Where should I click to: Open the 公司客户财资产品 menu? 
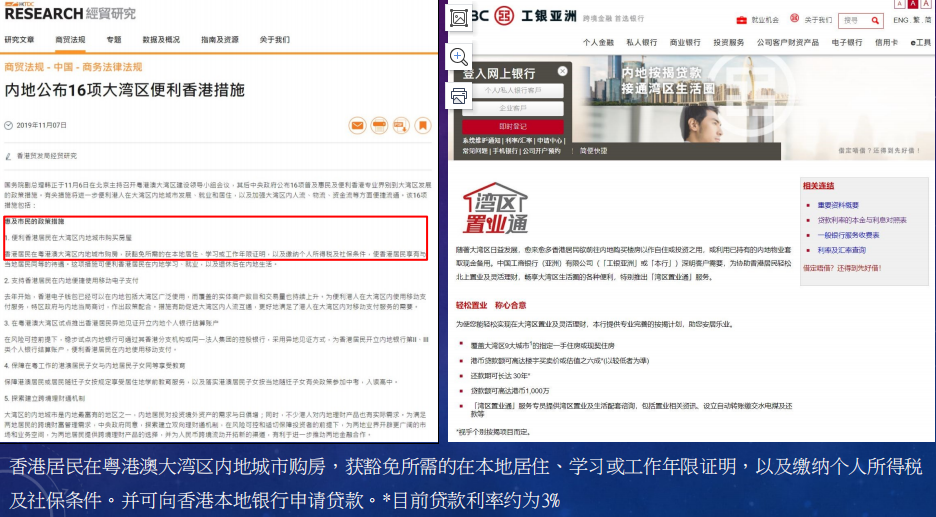point(788,42)
